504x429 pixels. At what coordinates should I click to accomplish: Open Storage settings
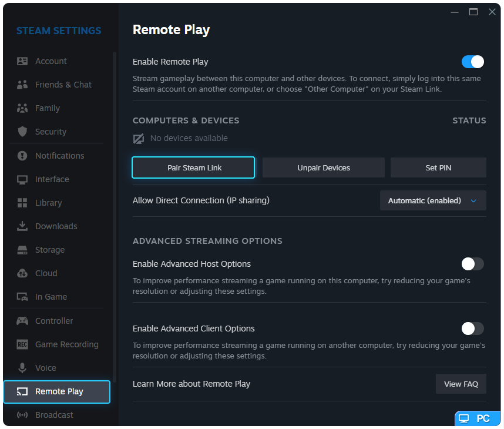(x=57, y=250)
